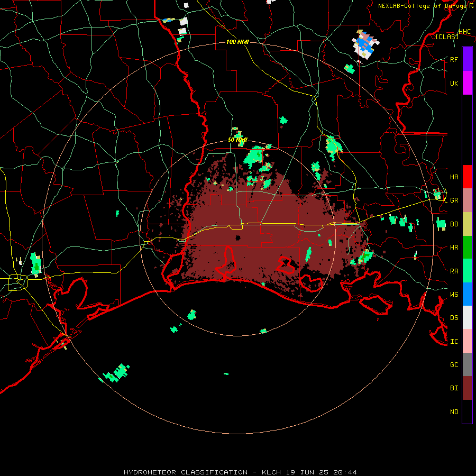
Task: Click the [CLAS] units label
Action: 447,36
